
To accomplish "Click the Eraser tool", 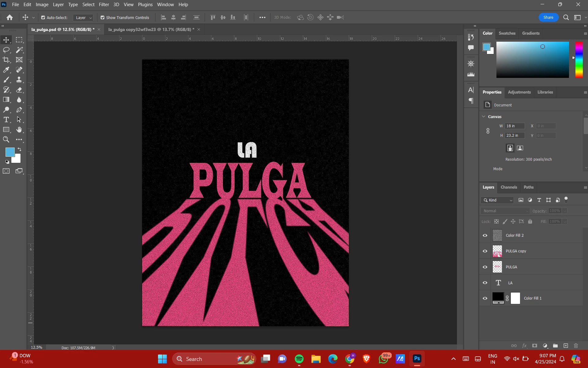I will [19, 90].
